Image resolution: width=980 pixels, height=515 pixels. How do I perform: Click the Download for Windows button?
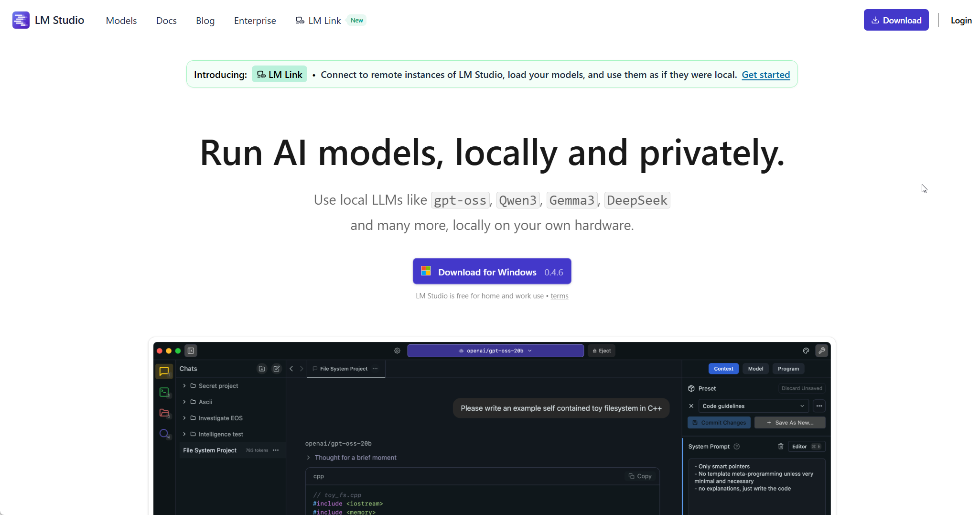(492, 271)
